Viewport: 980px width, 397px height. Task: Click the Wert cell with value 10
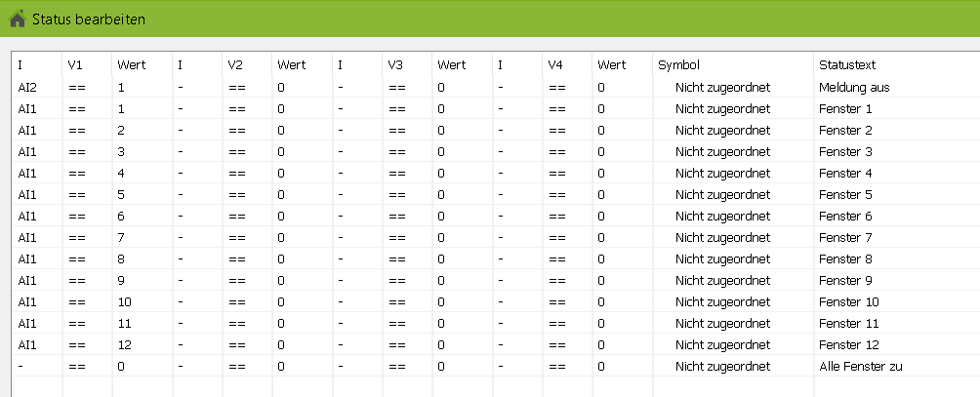click(124, 302)
